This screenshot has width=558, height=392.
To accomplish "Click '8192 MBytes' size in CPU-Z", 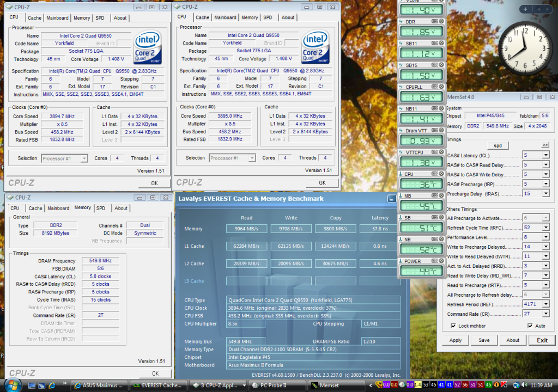I will 56,233.
